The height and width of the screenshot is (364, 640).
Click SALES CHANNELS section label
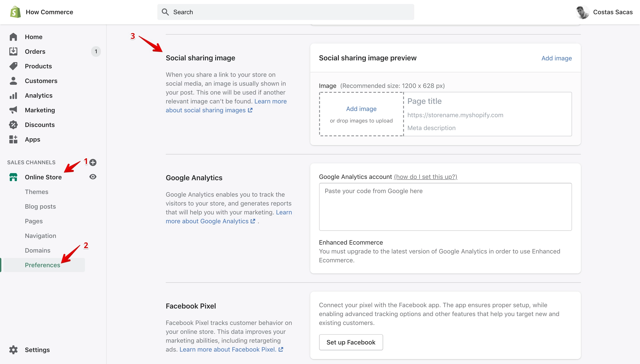(x=31, y=162)
